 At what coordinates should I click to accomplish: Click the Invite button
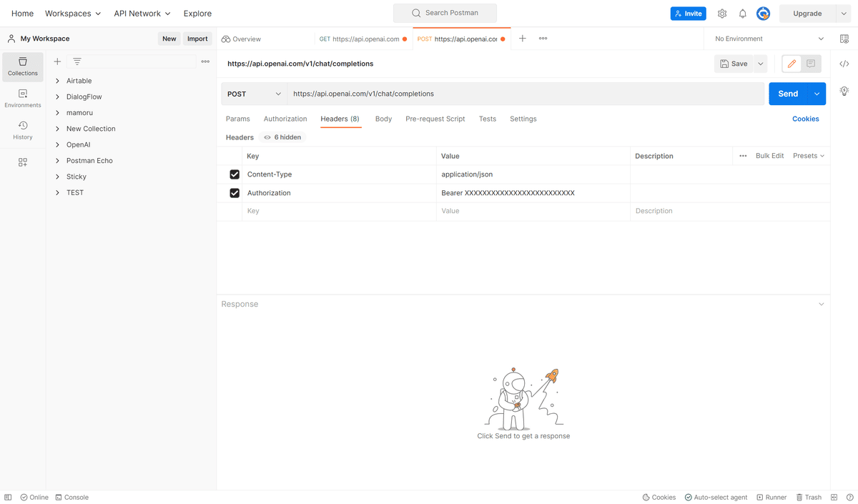pyautogui.click(x=689, y=14)
